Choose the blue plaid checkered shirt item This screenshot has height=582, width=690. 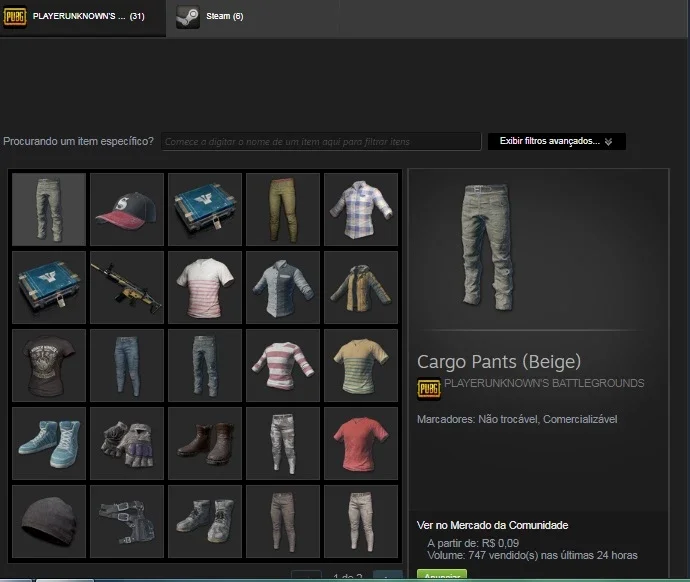pos(361,209)
